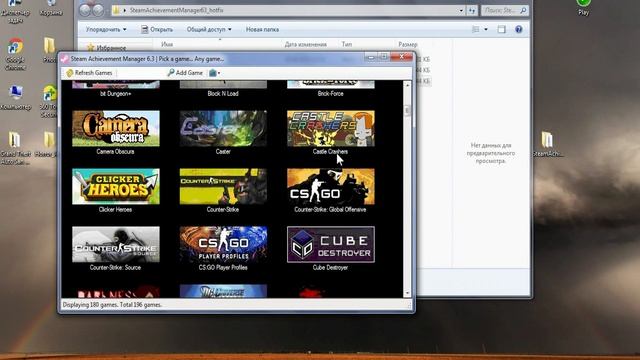
Task: Click scrollbar up arrow in game list
Action: [x=407, y=85]
